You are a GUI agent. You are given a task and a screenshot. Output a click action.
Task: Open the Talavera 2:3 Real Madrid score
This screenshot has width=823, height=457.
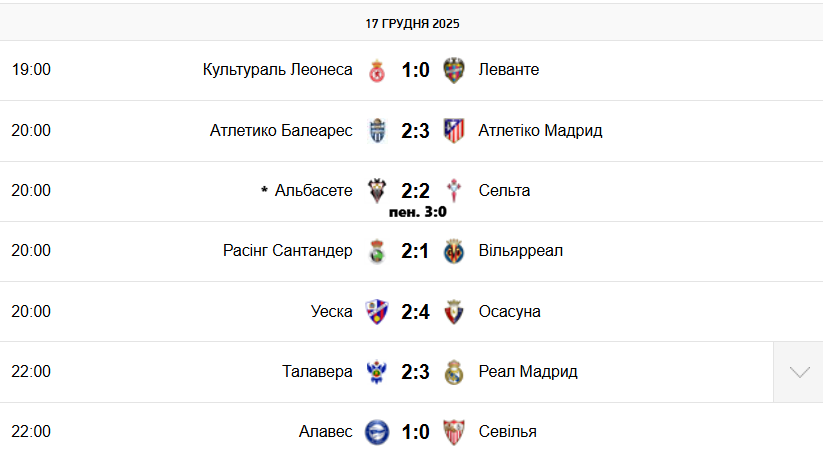pos(415,371)
